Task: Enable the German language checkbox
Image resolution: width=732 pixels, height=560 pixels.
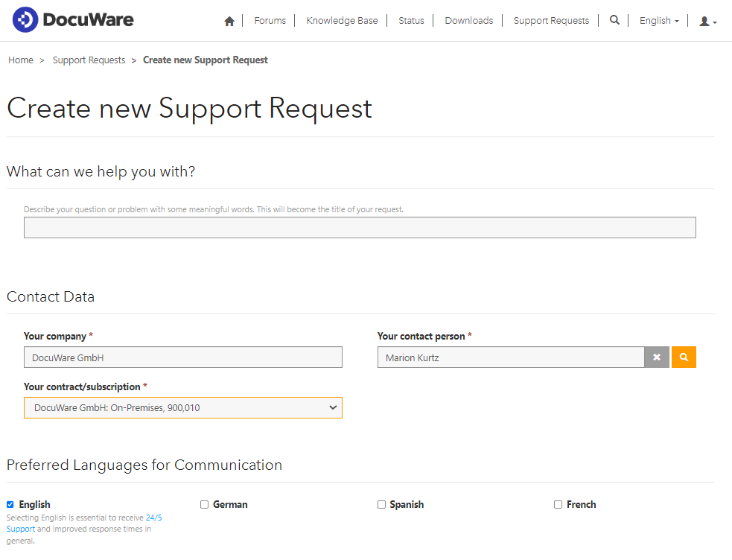Action: click(204, 504)
